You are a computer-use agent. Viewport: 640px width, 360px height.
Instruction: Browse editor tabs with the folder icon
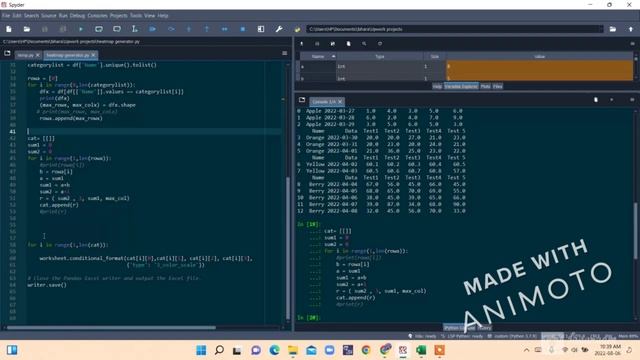(x=7, y=53)
